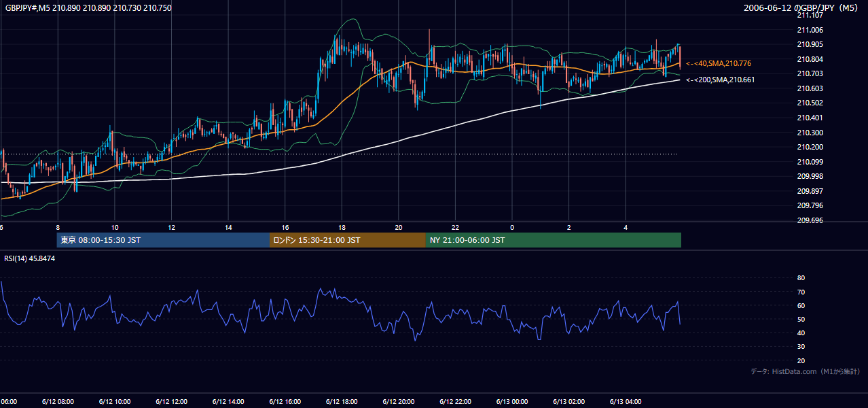Click the 6/12 10:00 bottom time label
The image size is (868, 408).
coord(115,401)
